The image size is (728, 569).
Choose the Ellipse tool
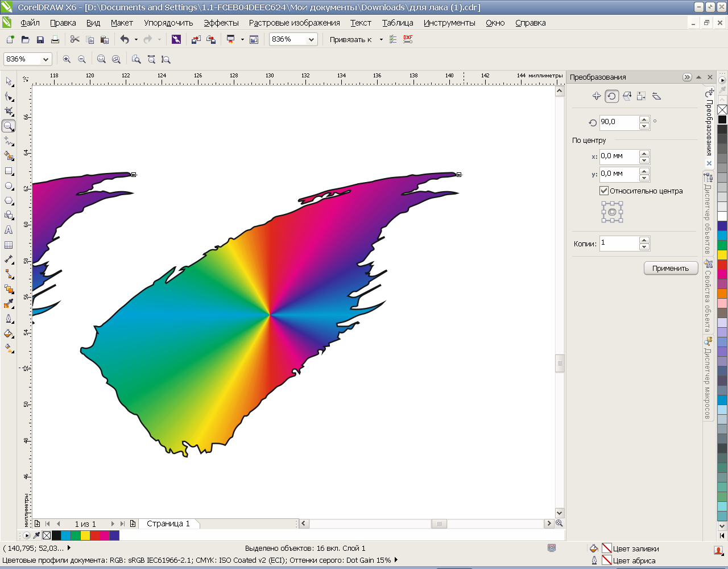(x=9, y=185)
